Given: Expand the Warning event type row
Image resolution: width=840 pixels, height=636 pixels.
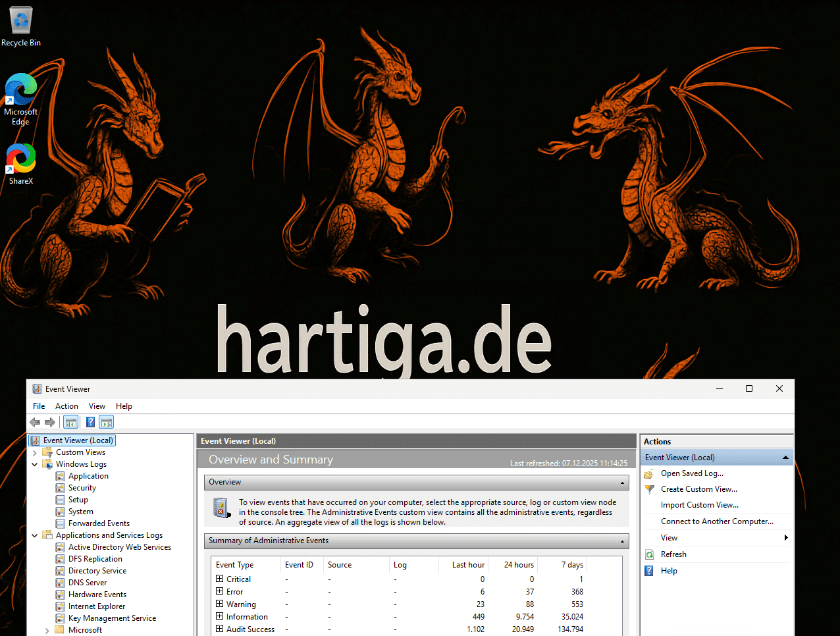Looking at the screenshot, I should 219,604.
